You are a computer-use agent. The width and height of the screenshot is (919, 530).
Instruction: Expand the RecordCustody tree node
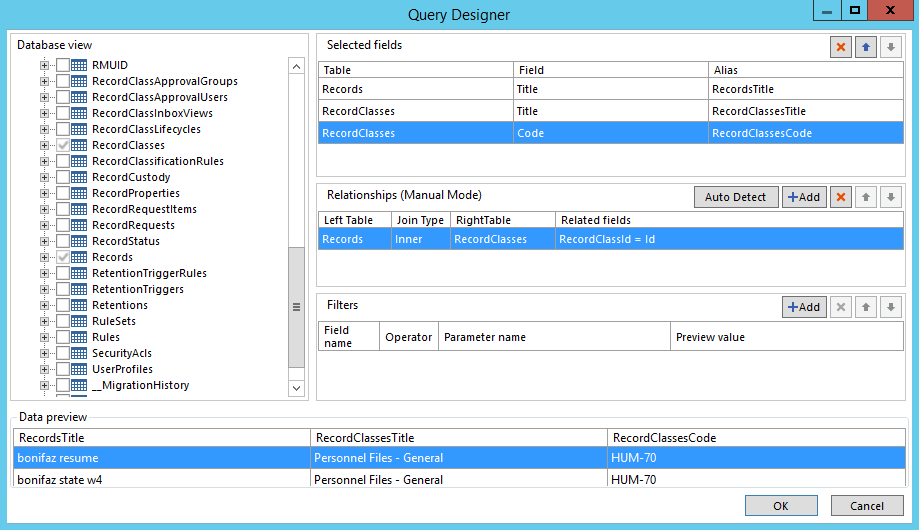point(44,177)
